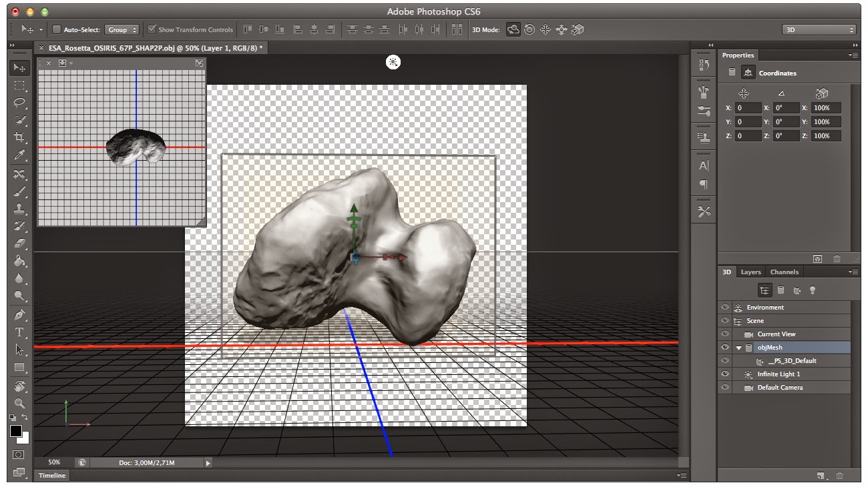Activate Slide 3D object mode
Viewport: 868px width, 489px height.
562,29
